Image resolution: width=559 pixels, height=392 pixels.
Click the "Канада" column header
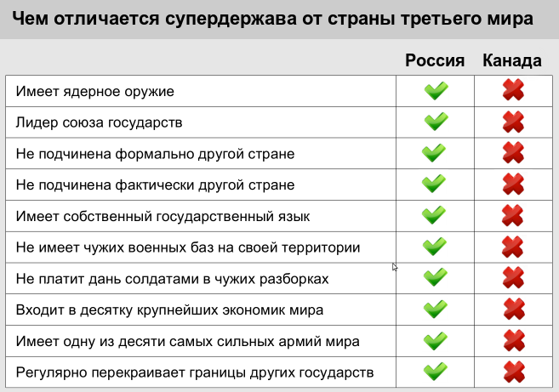coord(512,60)
